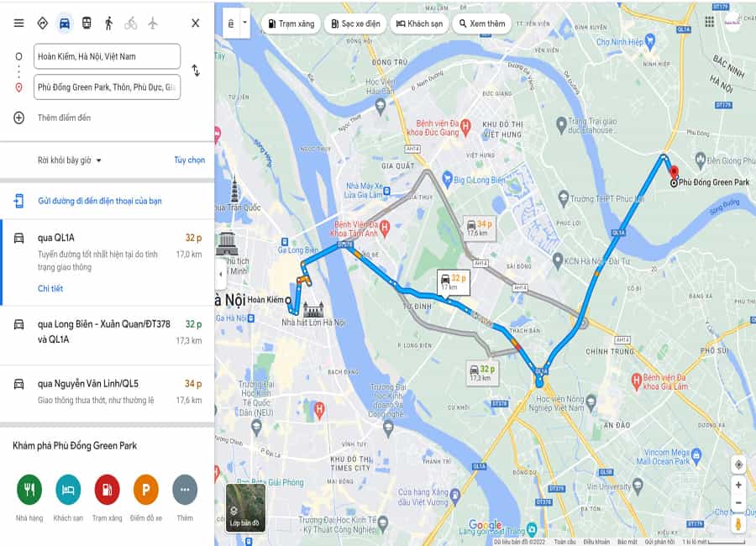Select the flights travel mode icon
The height and width of the screenshot is (546, 756).
[x=153, y=24]
